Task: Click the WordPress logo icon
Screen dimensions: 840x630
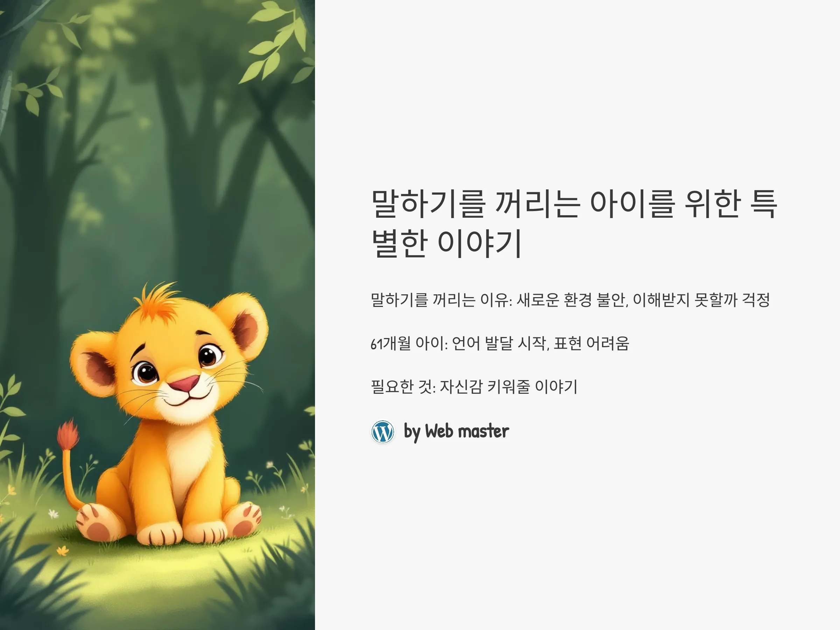Action: [x=383, y=432]
